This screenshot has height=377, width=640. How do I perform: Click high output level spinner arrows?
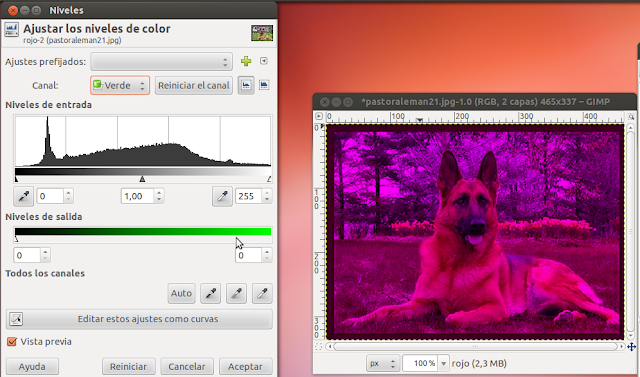pos(267,255)
